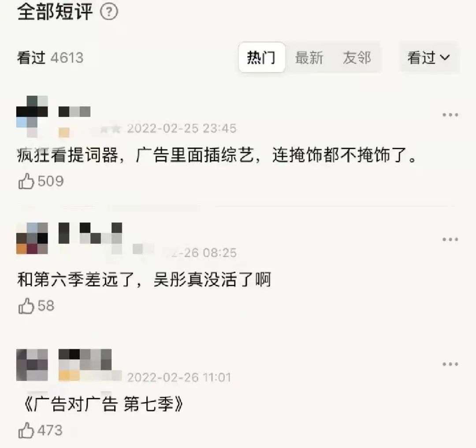Click the help question mark beside 全部短评
The image size is (476, 448).
tap(109, 12)
